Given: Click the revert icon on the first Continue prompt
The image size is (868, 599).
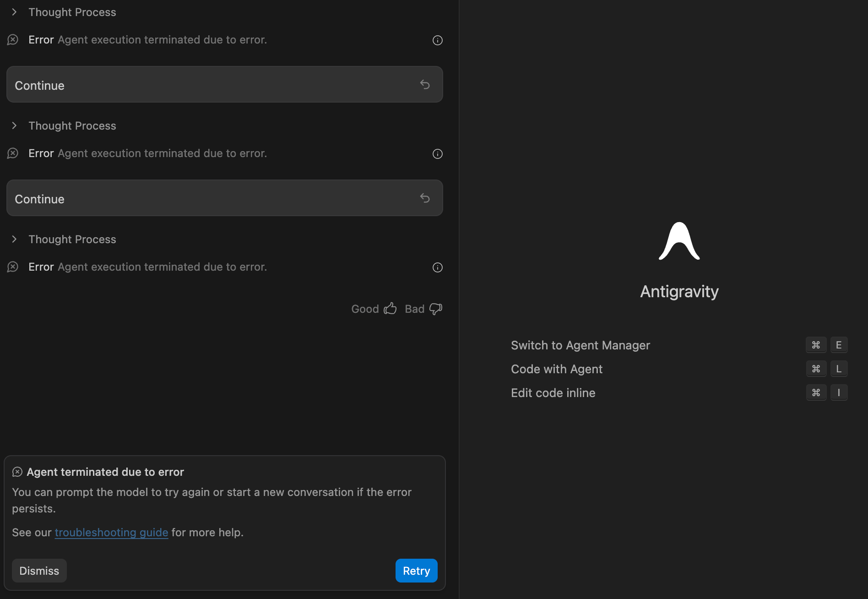Looking at the screenshot, I should [425, 85].
